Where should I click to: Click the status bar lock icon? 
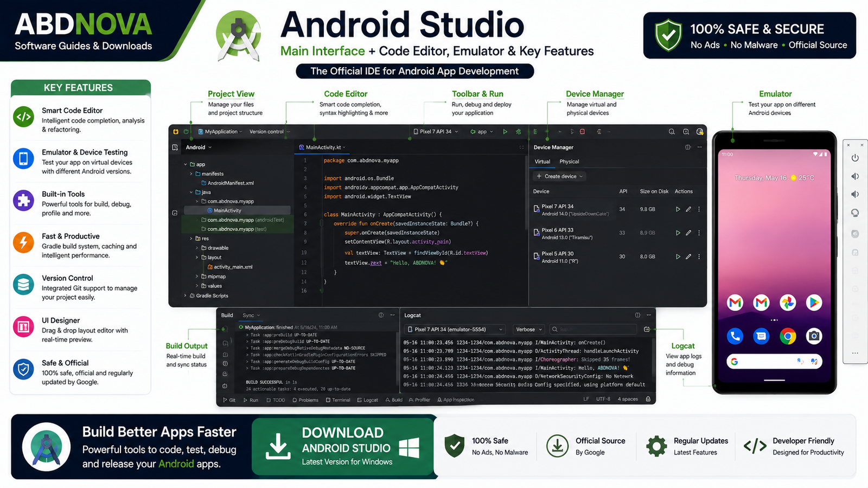click(648, 399)
